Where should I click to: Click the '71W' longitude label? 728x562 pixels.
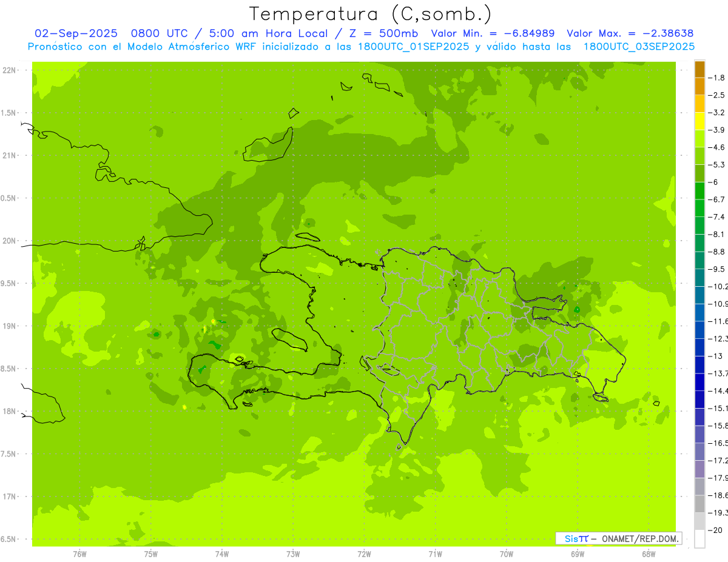[x=435, y=554]
